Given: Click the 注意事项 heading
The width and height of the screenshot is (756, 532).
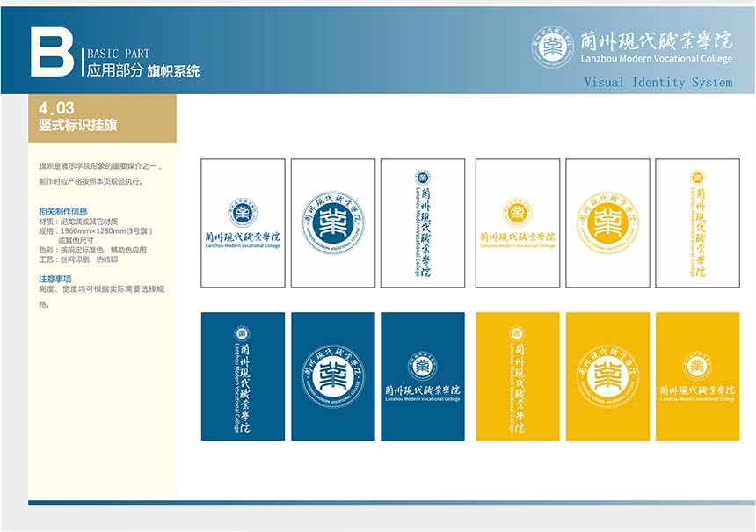Looking at the screenshot, I should (x=55, y=278).
